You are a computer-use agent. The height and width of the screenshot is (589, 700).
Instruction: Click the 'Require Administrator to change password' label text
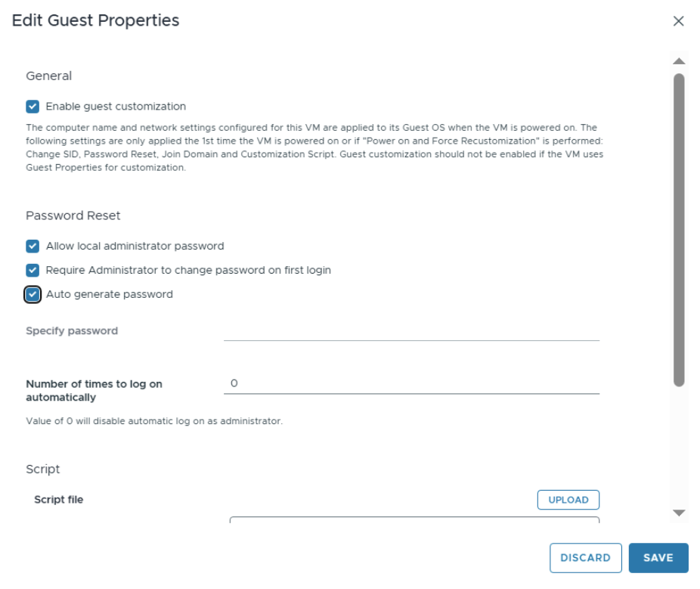coord(188,270)
